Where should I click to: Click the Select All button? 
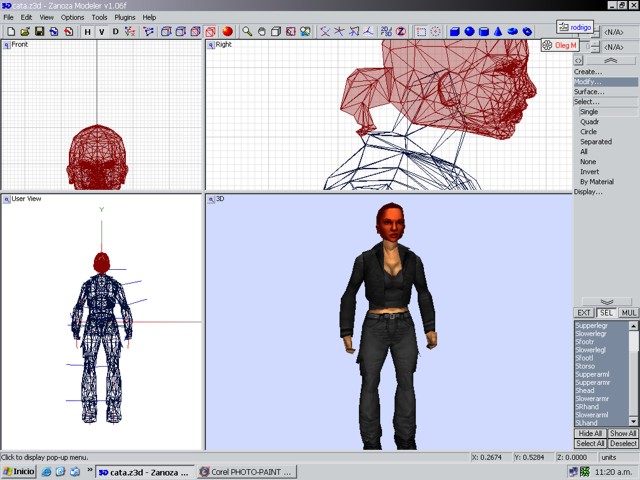[x=590, y=443]
